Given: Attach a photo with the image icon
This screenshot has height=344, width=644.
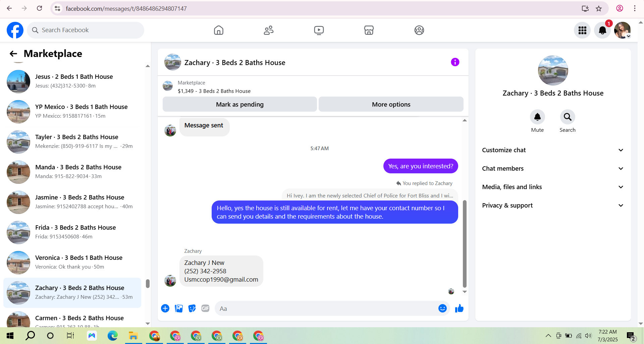Looking at the screenshot, I should pyautogui.click(x=179, y=308).
